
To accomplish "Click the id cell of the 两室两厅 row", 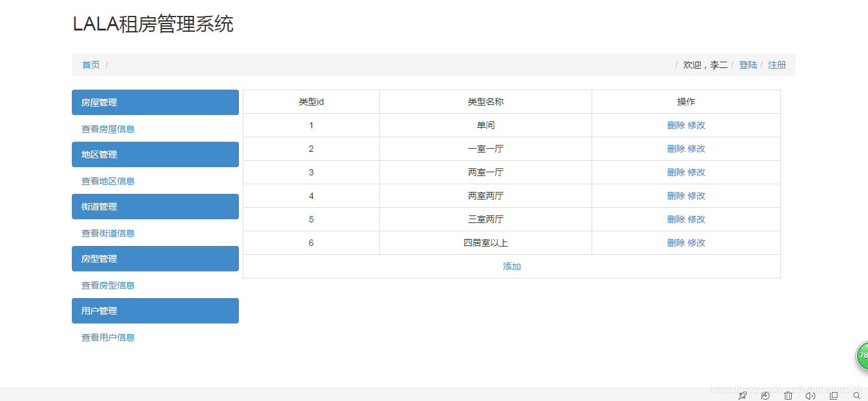I will click(311, 196).
